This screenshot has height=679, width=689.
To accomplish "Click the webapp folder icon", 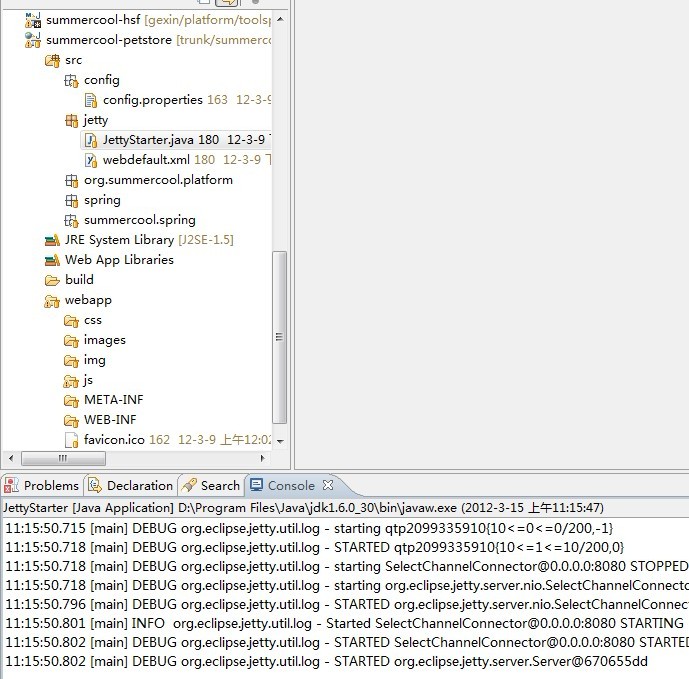I will (52, 301).
